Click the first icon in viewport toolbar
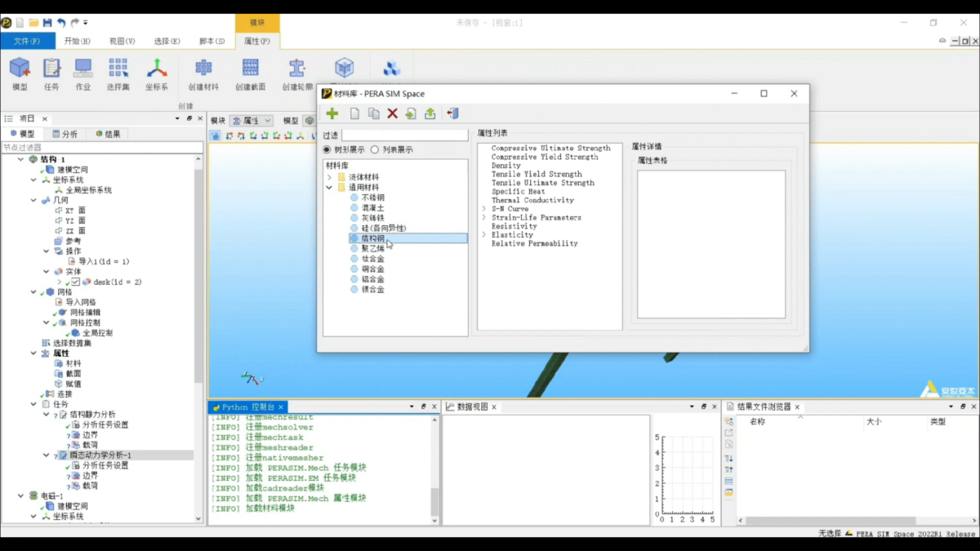 (x=216, y=136)
